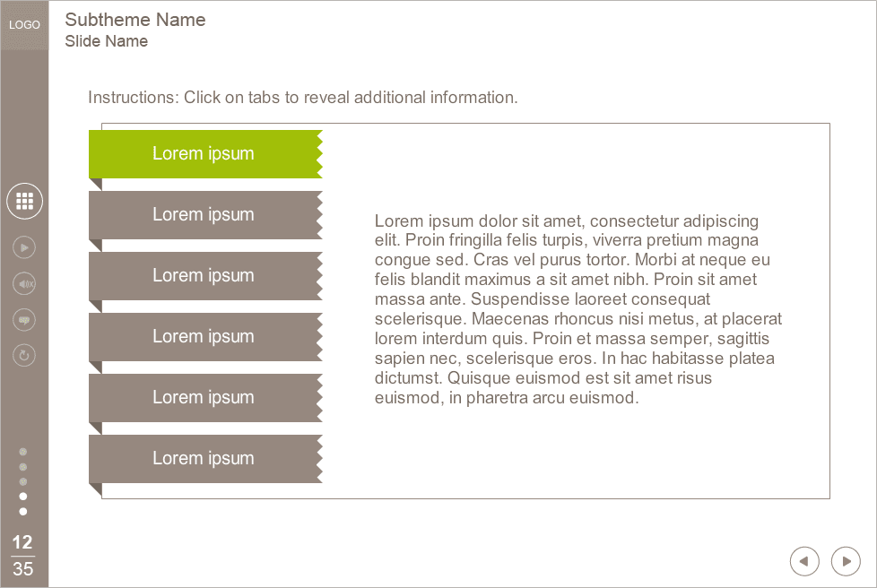
Task: Select the green highlighted Lorem ipsum tab
Action: pyautogui.click(x=204, y=154)
